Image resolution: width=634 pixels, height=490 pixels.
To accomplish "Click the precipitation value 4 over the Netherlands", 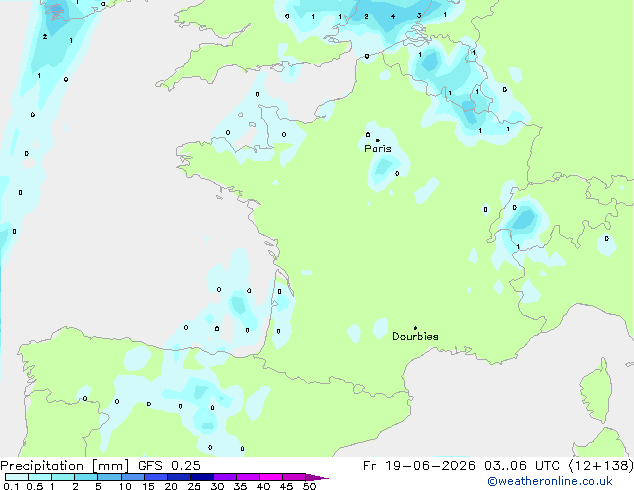I will pos(393,17).
